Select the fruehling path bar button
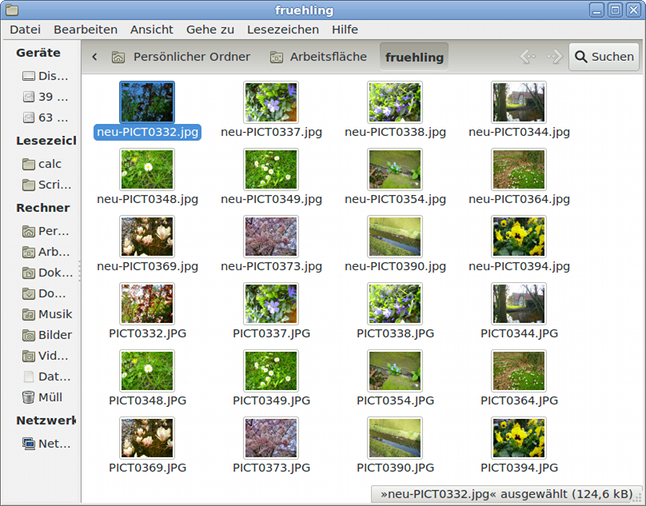The image size is (646, 506). pos(414,57)
